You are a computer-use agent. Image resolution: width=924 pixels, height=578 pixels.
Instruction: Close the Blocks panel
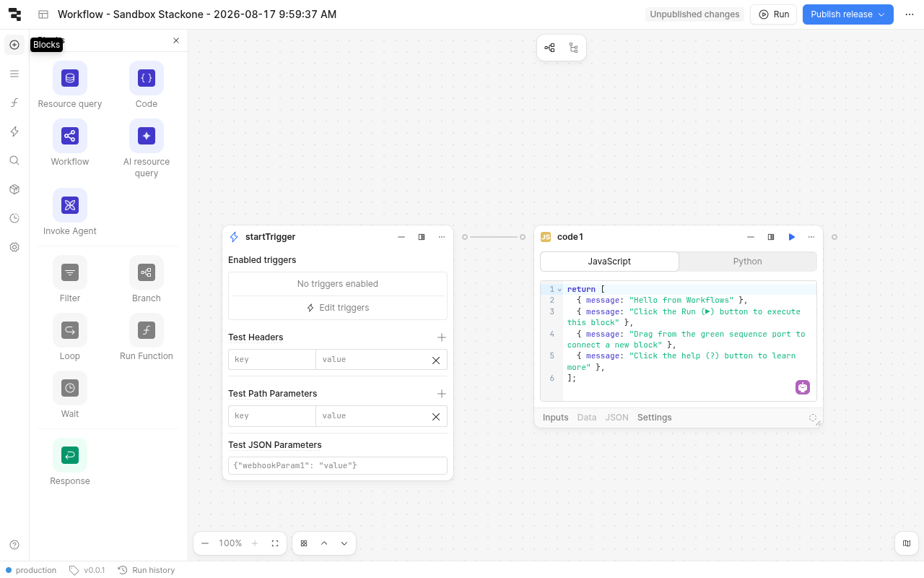pos(176,40)
